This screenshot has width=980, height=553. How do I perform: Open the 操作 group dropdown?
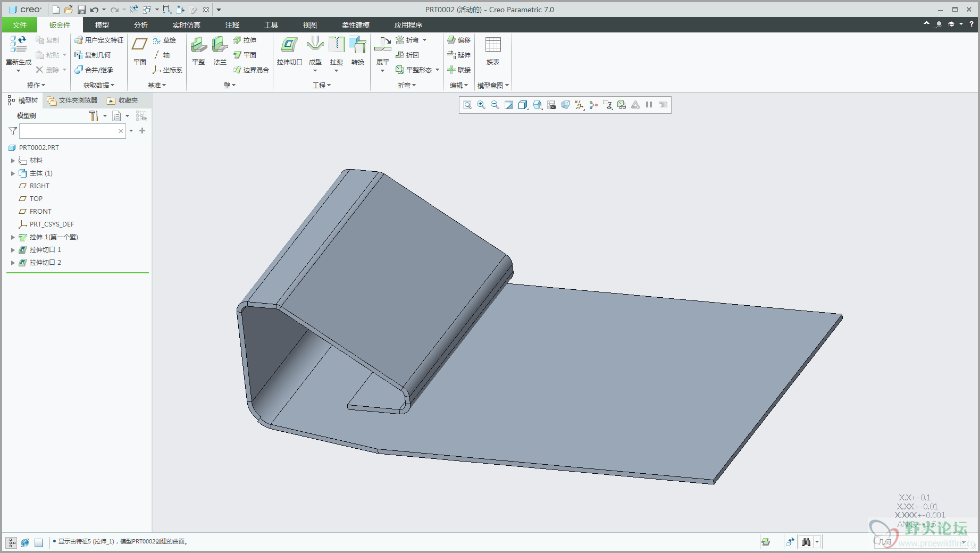click(36, 85)
